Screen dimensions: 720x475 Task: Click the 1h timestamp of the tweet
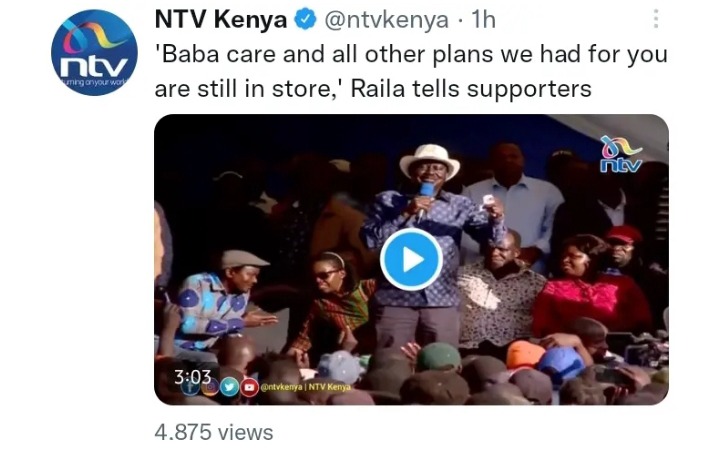point(484,20)
